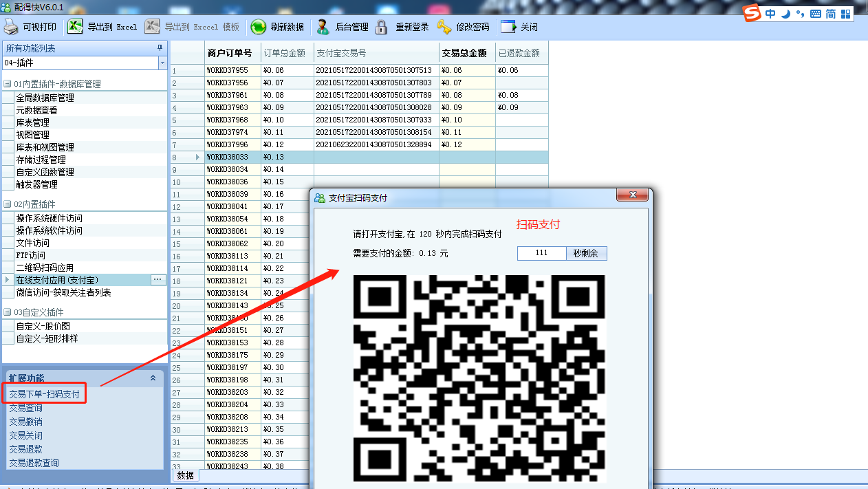Select order cell WORK037996
Viewport: 868px width, 489px height.
tap(232, 144)
